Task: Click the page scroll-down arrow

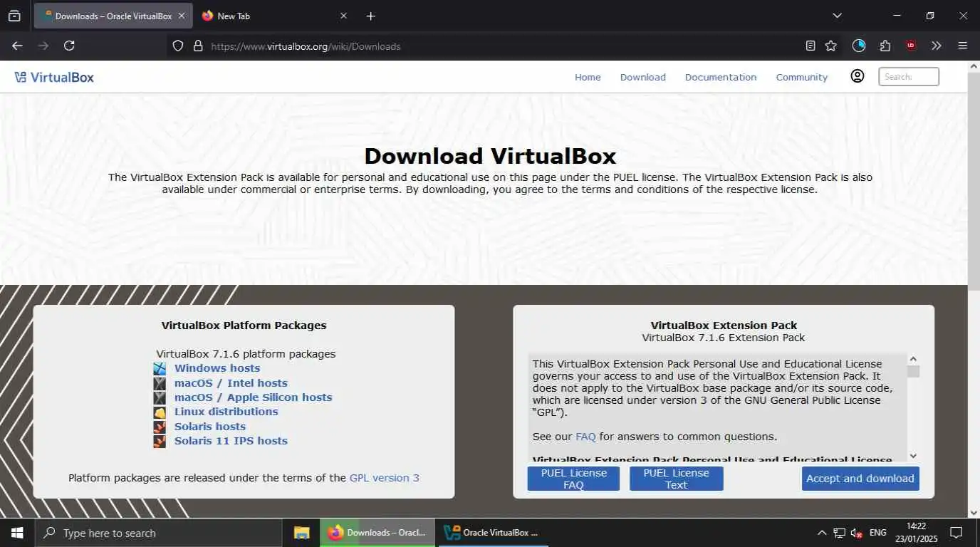Action: pyautogui.click(x=974, y=512)
